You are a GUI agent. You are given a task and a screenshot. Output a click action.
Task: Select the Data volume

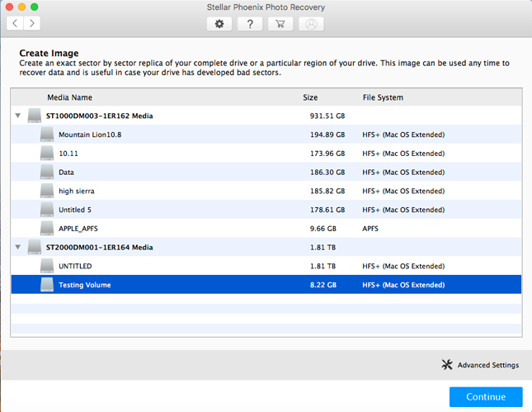pyautogui.click(x=266, y=173)
